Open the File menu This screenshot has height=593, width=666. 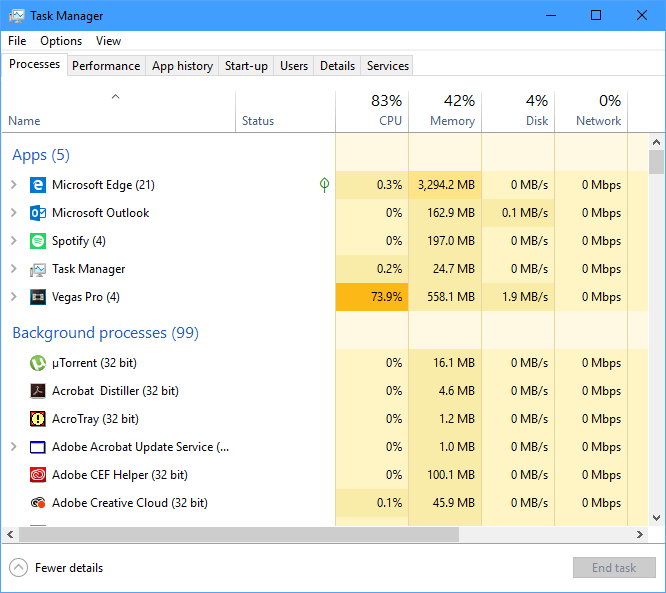click(17, 41)
